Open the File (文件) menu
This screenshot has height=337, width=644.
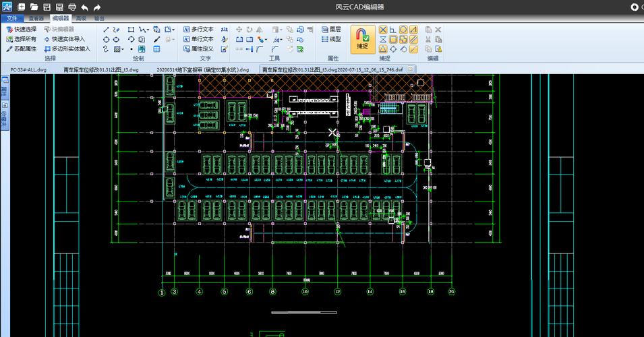[x=12, y=19]
